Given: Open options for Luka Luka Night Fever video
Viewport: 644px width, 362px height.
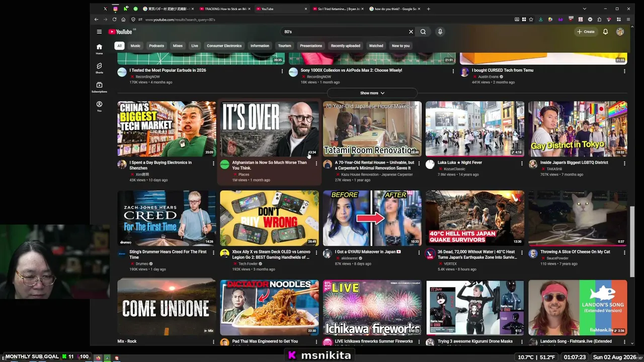Looking at the screenshot, I should [x=521, y=163].
